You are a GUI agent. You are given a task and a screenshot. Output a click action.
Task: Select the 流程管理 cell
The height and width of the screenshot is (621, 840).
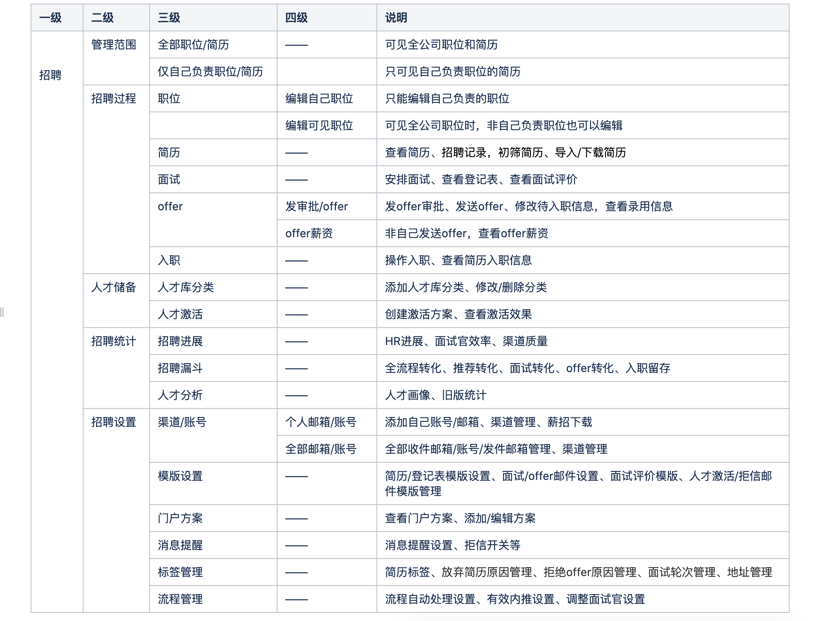pyautogui.click(x=213, y=599)
